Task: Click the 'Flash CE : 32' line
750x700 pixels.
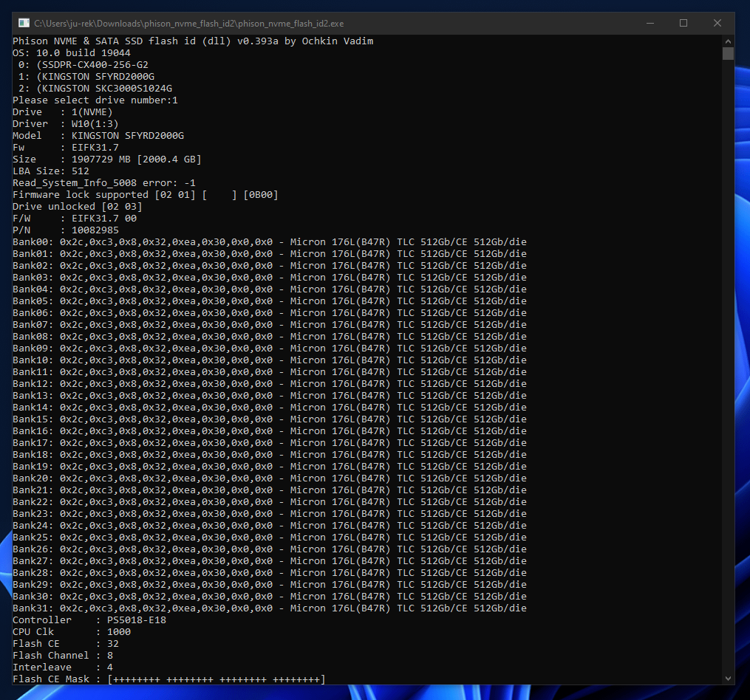Action: click(66, 644)
